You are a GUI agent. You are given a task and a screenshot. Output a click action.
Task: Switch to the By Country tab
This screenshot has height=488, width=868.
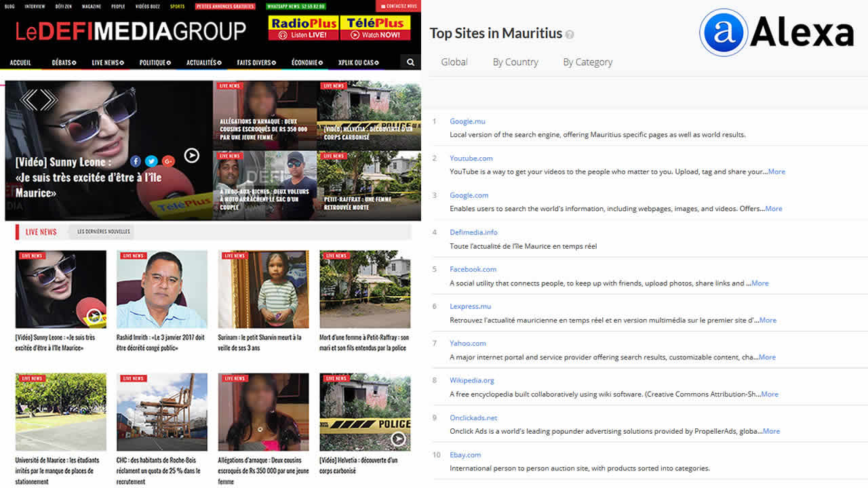click(515, 62)
